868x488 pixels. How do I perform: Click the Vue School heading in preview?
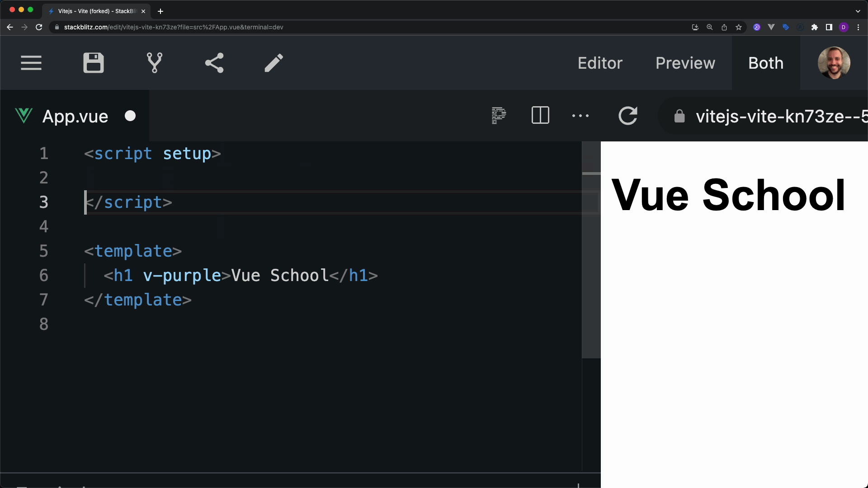(728, 195)
